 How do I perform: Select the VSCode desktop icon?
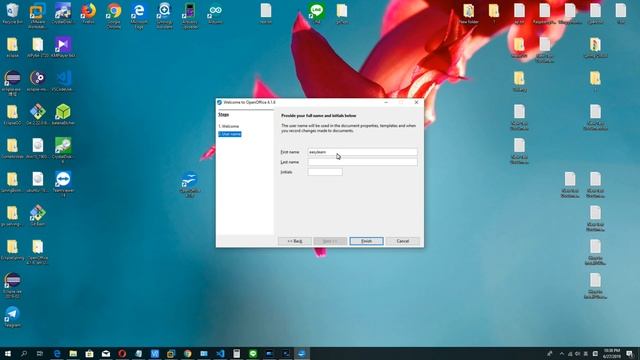[63, 81]
